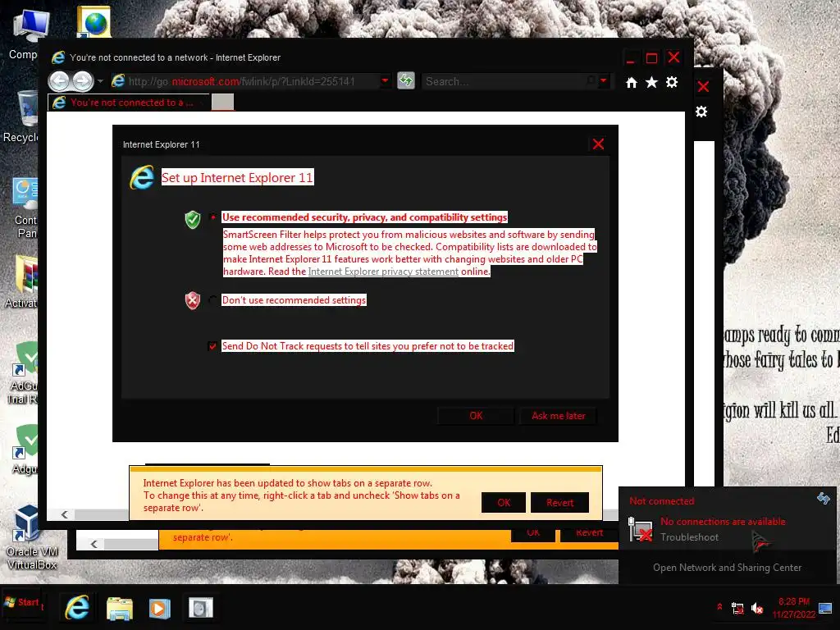This screenshot has height=630, width=840.
Task: Select the Activat... folder icon on desktop
Action: click(22, 282)
